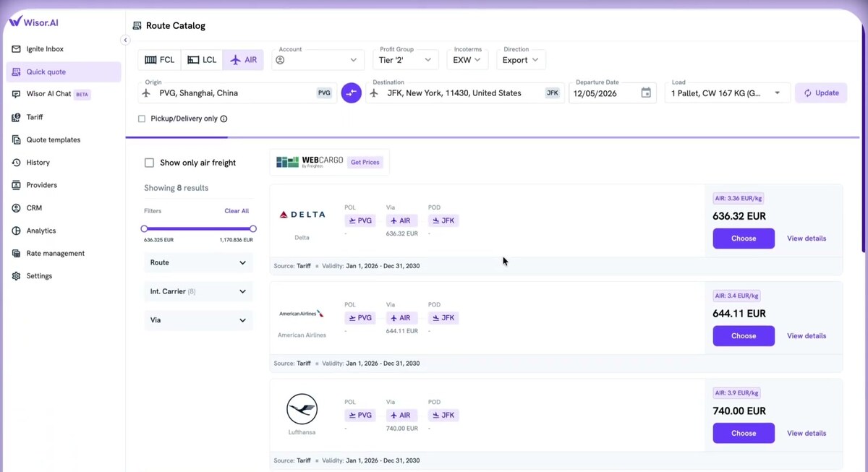
Task: Click the Rate management sidebar icon
Action: click(17, 254)
